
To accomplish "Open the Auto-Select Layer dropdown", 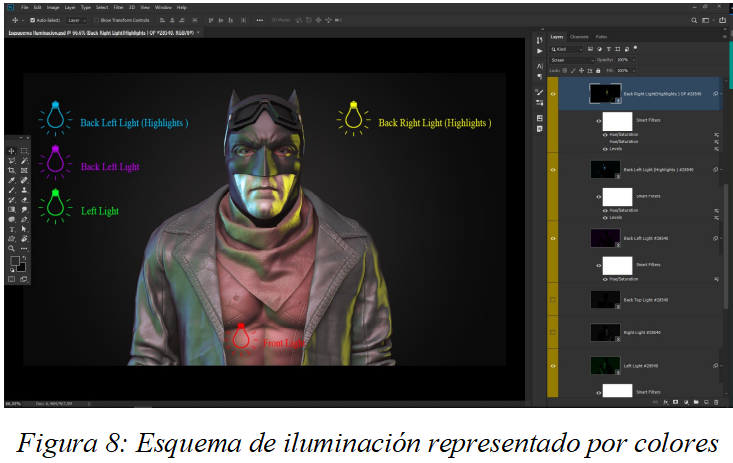I will click(x=79, y=19).
